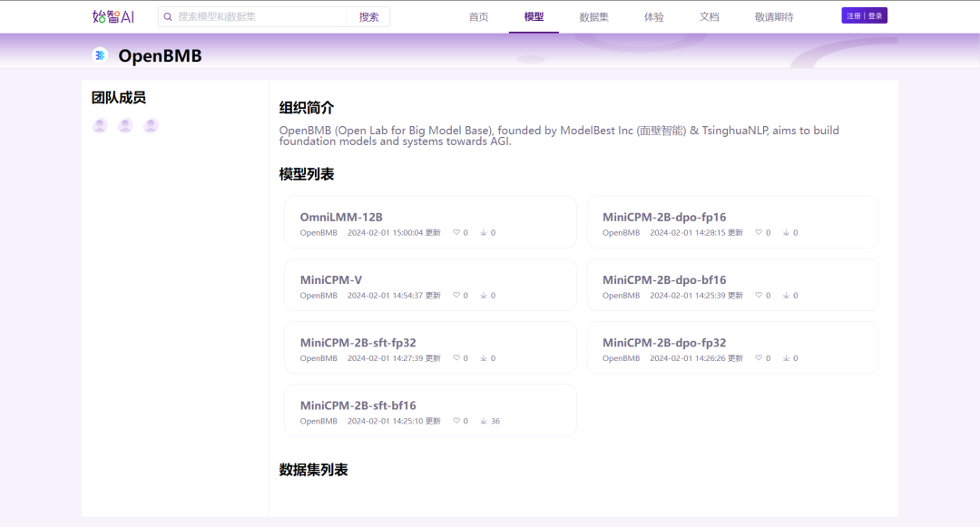The width and height of the screenshot is (980, 527).
Task: Open the 体验 nav tab
Action: [653, 17]
